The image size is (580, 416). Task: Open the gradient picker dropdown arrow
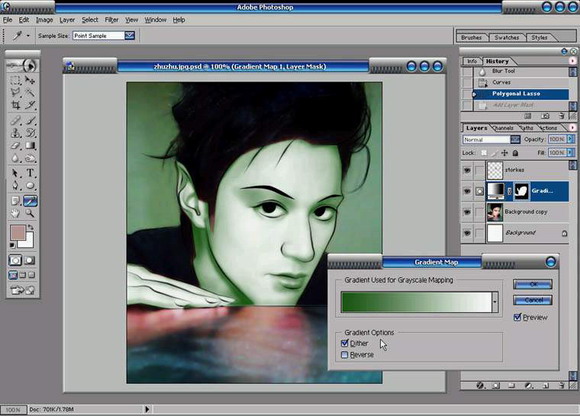pyautogui.click(x=495, y=302)
